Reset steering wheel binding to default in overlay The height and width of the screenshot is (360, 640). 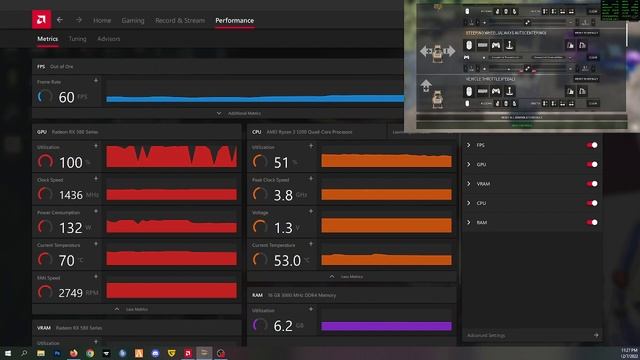coord(586,33)
